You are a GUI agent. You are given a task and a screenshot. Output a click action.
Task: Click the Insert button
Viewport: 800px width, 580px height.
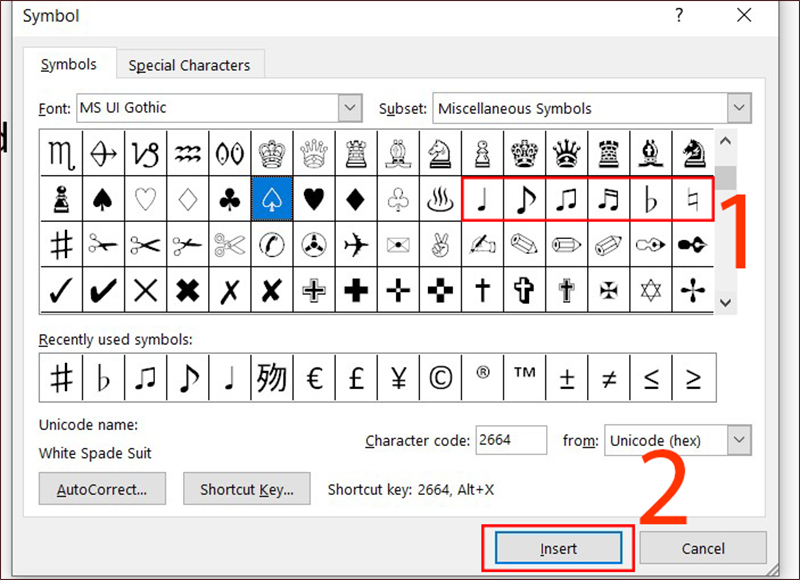[x=558, y=548]
